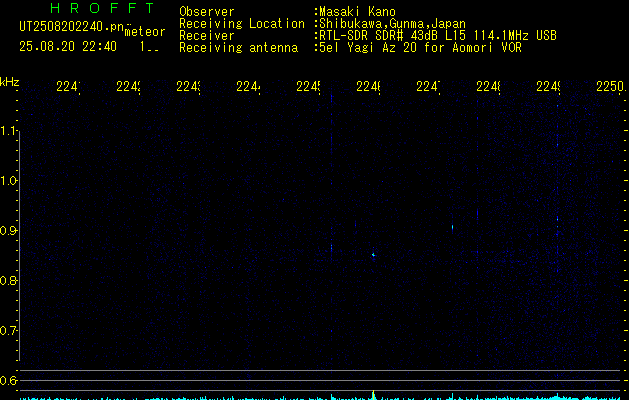
Task: Click the 2244 time axis label
Action: click(x=248, y=86)
